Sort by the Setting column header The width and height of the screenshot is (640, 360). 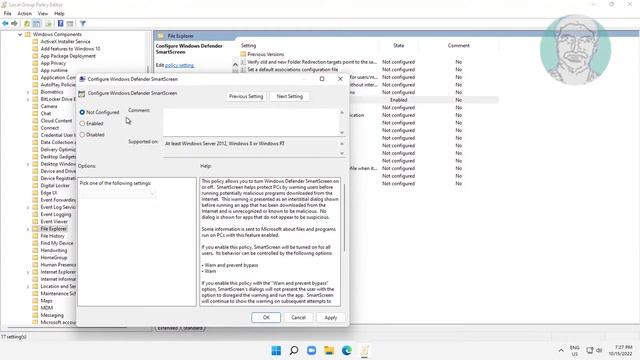click(x=249, y=46)
